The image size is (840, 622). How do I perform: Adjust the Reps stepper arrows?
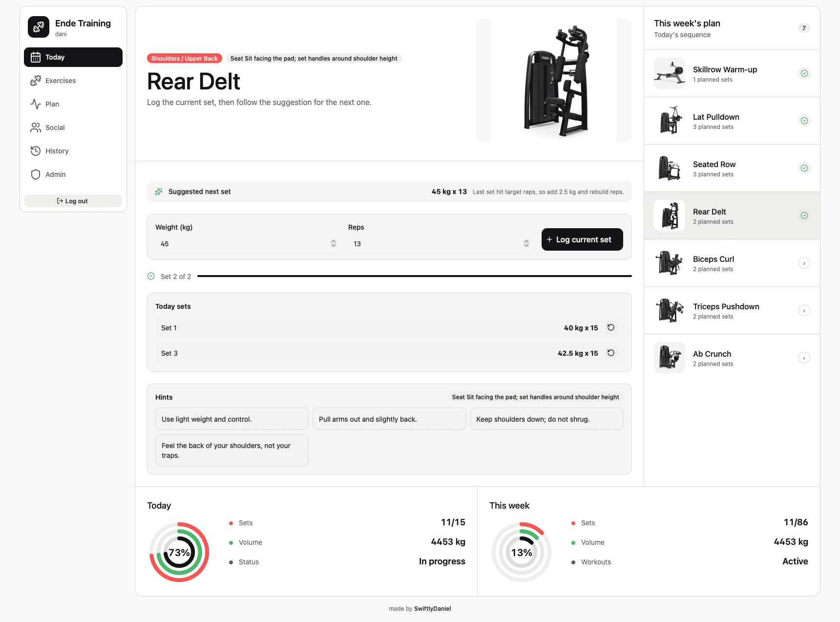pos(526,243)
